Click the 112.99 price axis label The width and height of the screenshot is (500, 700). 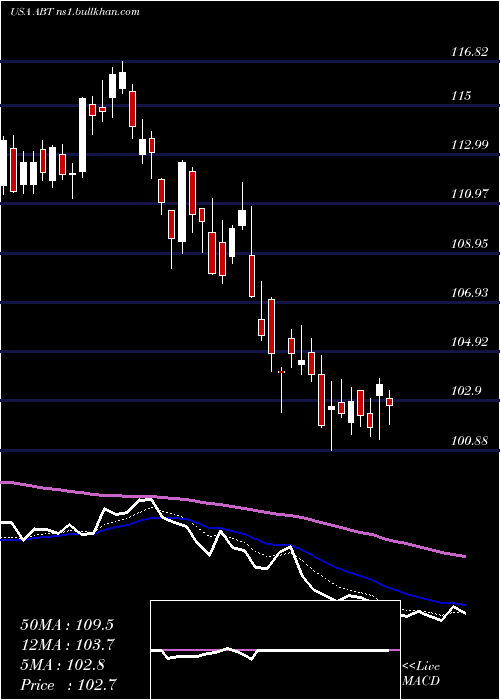tap(469, 145)
